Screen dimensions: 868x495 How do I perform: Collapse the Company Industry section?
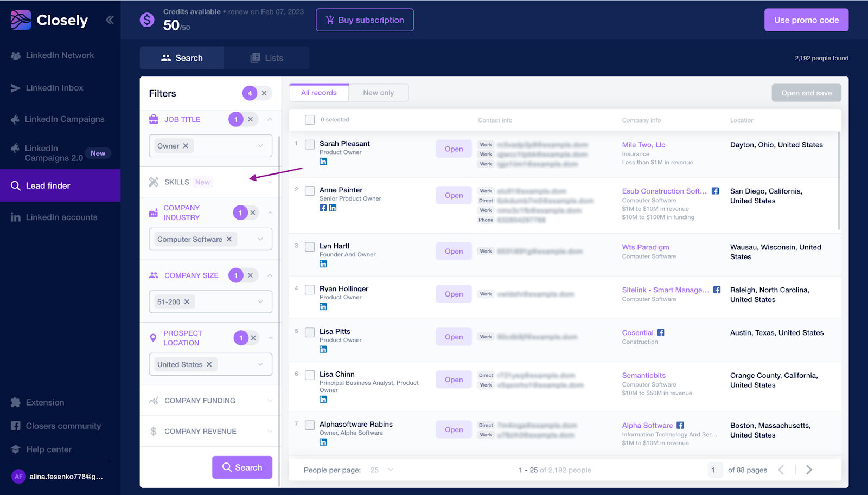270,213
